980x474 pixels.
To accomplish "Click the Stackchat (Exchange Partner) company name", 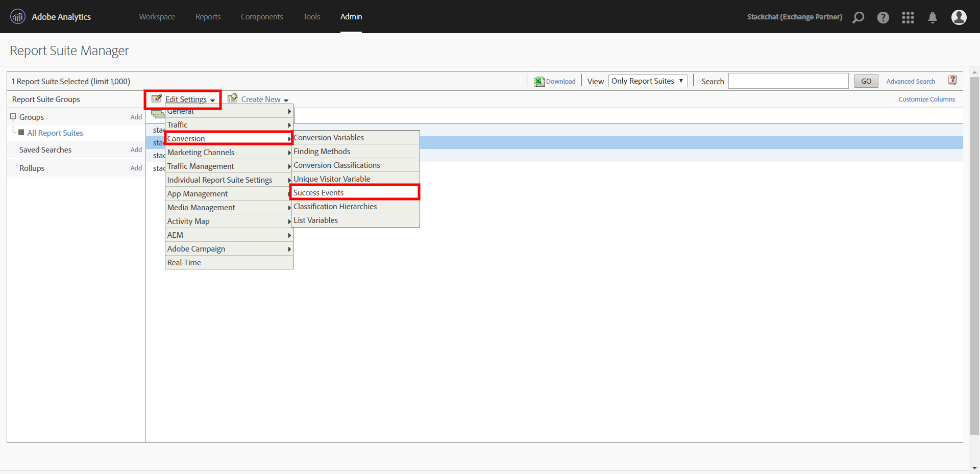I will click(x=794, y=17).
